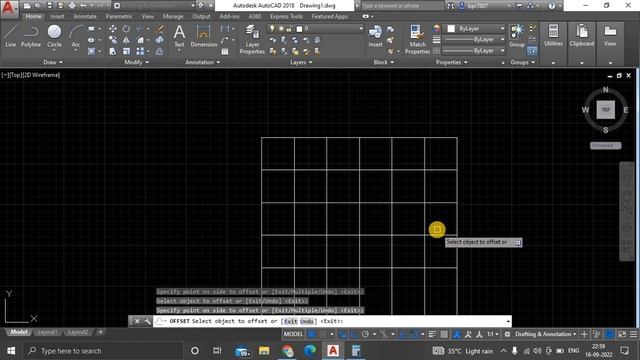The image size is (640, 360).
Task: Switch to the Annotate ribbon tab
Action: (x=85, y=16)
